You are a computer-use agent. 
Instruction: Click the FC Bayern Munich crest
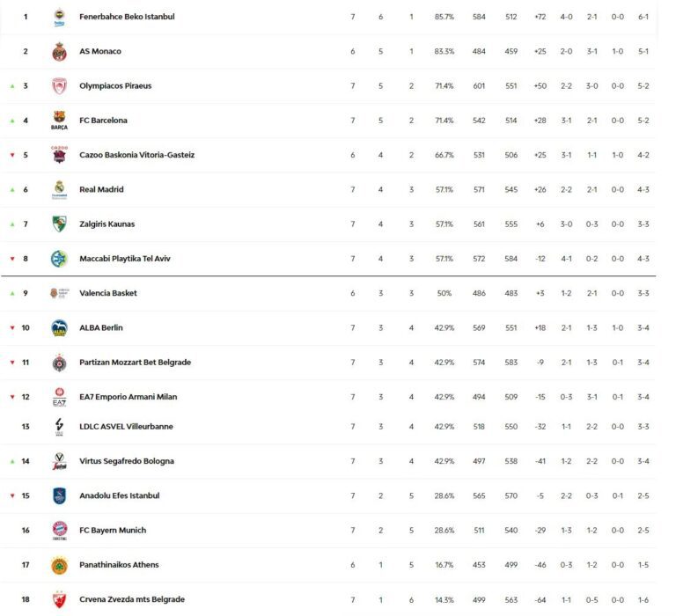[59, 530]
